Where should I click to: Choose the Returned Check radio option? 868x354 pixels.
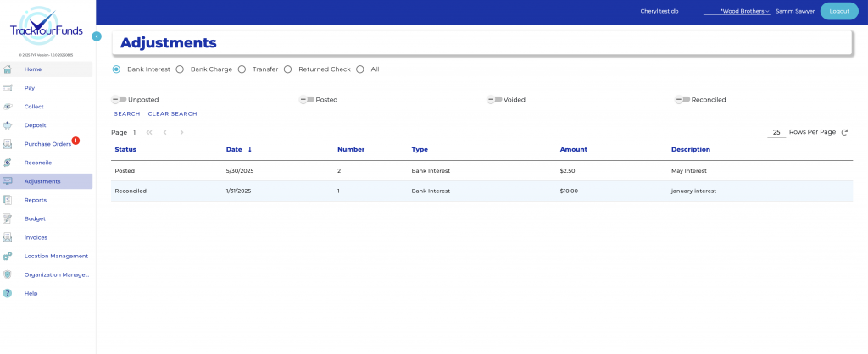[288, 69]
